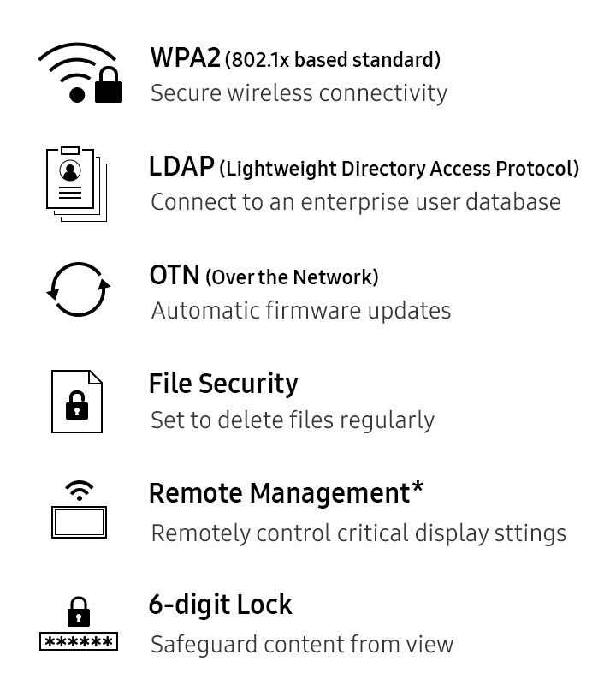Click the WPA2 heading text
This screenshot has width=616, height=685.
tap(185, 58)
